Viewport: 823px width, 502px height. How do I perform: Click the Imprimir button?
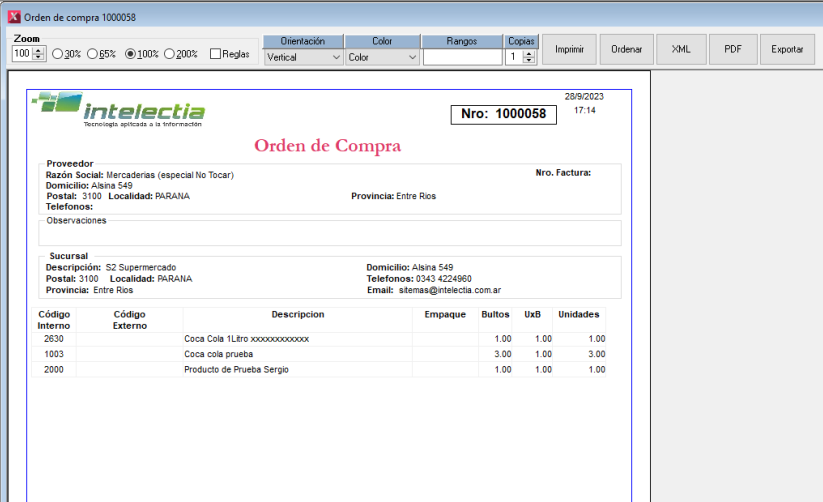pyautogui.click(x=569, y=49)
